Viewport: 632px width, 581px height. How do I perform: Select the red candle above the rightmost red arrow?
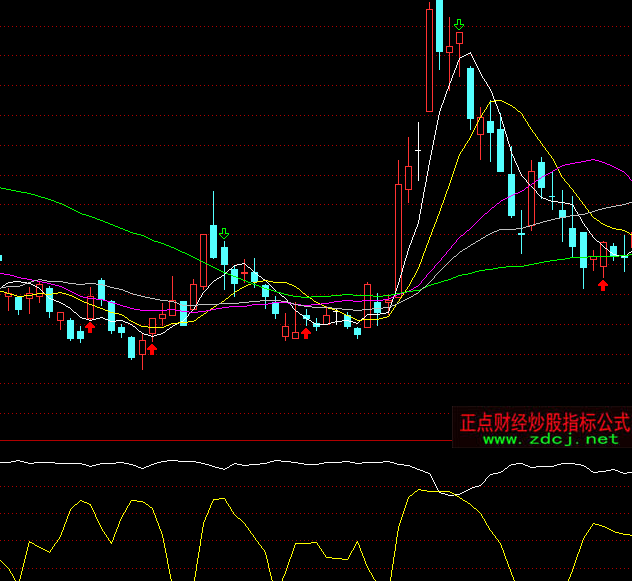coord(603,255)
